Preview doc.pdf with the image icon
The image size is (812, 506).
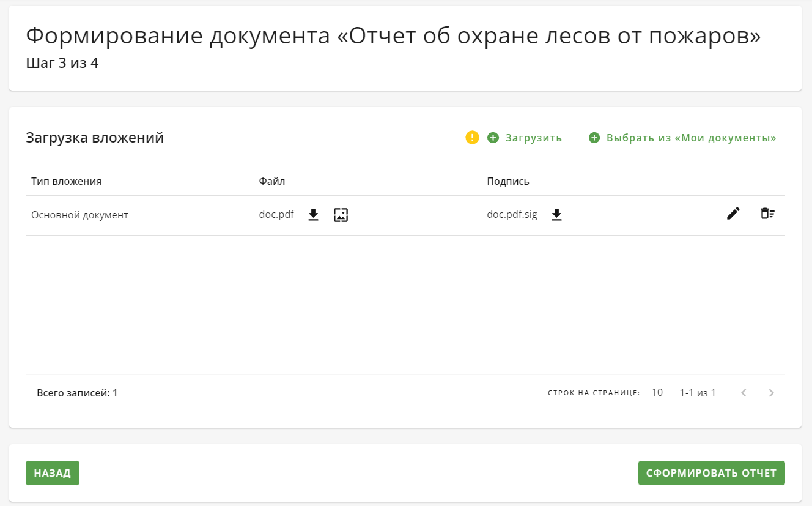tap(341, 215)
